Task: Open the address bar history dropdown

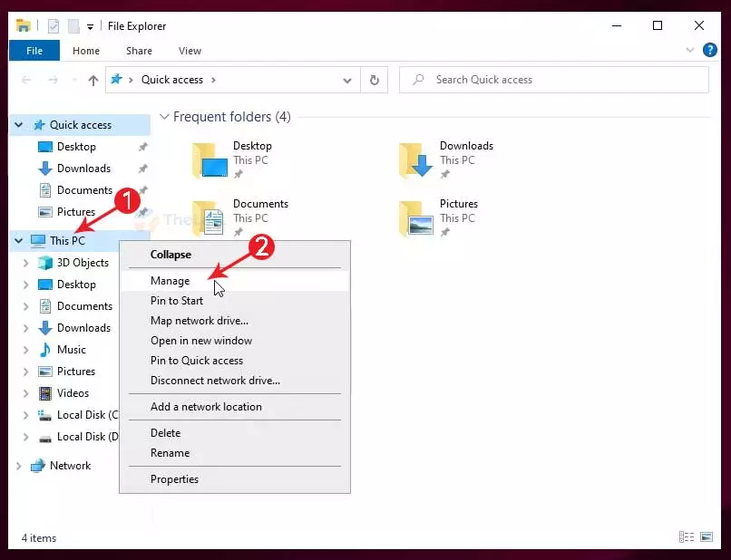Action: coord(346,80)
